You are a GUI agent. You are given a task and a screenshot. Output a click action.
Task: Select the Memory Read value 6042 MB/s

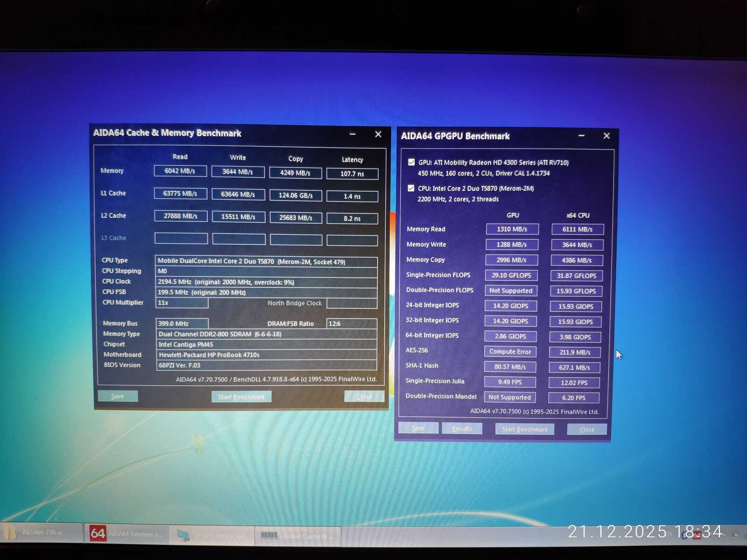[180, 171]
